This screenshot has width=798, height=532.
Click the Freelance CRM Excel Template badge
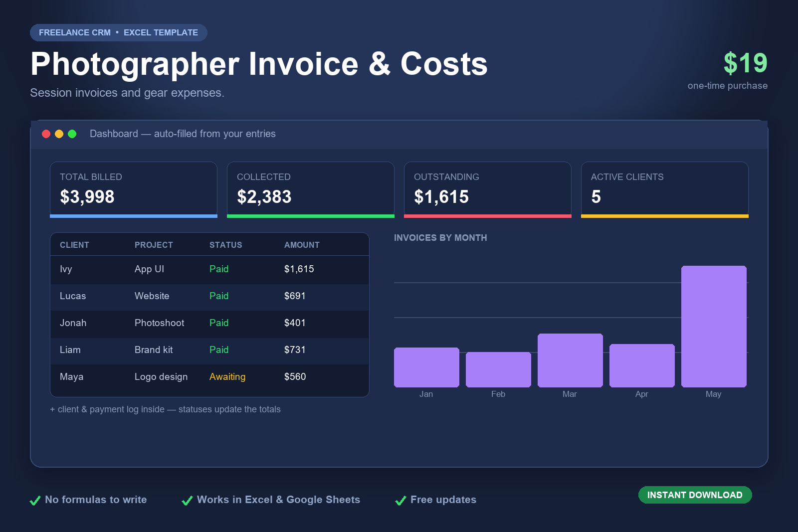(119, 32)
